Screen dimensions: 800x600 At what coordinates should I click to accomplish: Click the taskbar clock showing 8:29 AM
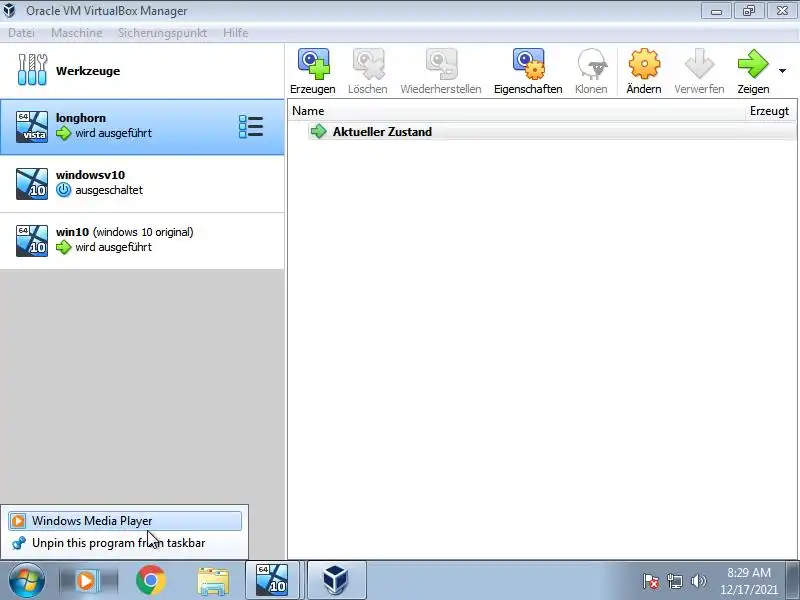(748, 581)
